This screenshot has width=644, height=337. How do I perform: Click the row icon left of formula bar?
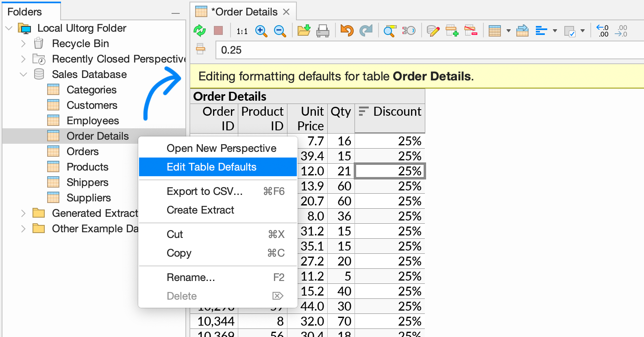[x=200, y=49]
